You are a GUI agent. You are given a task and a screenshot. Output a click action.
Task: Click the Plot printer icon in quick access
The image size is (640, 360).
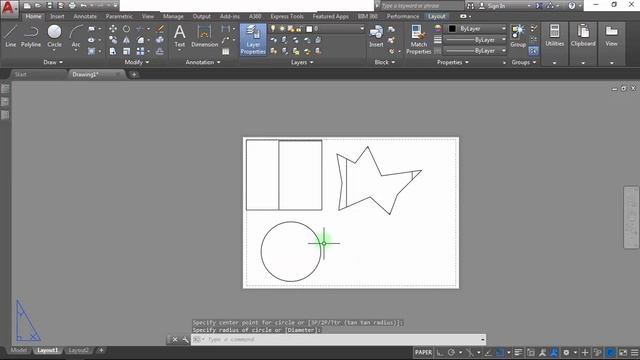coord(72,6)
